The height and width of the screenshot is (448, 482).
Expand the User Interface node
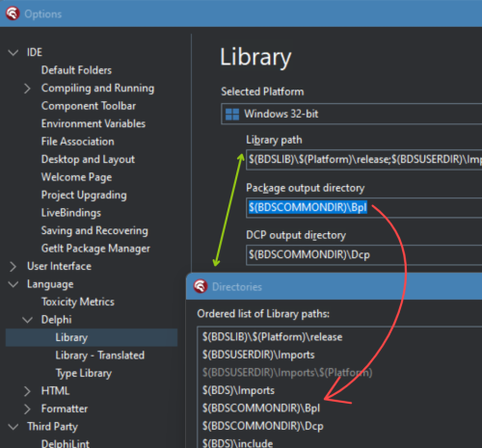click(13, 266)
